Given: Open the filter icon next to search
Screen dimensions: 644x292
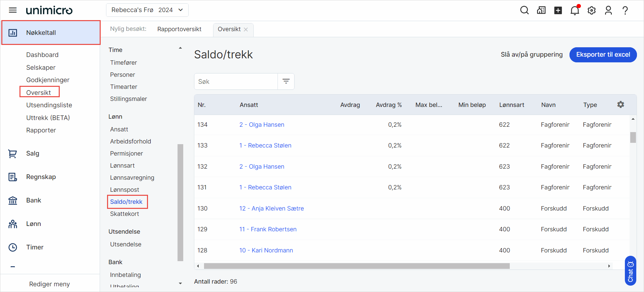Looking at the screenshot, I should pyautogui.click(x=286, y=81).
